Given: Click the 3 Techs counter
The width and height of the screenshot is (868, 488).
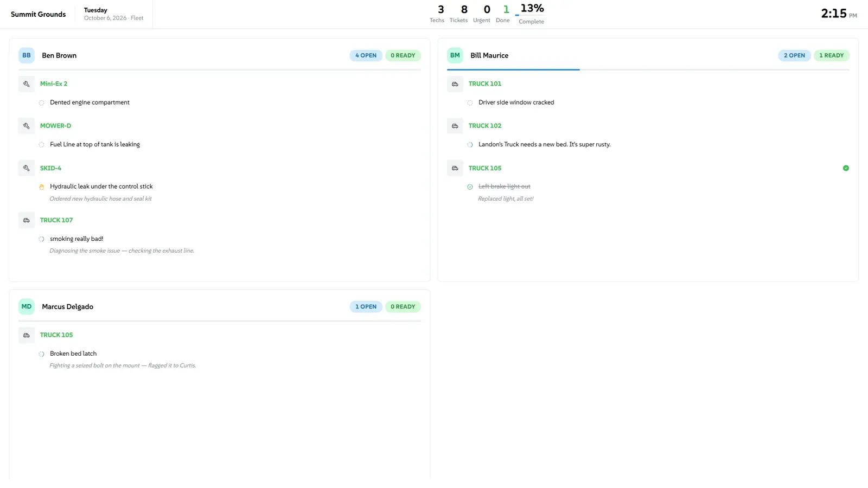Looking at the screenshot, I should pos(437,14).
